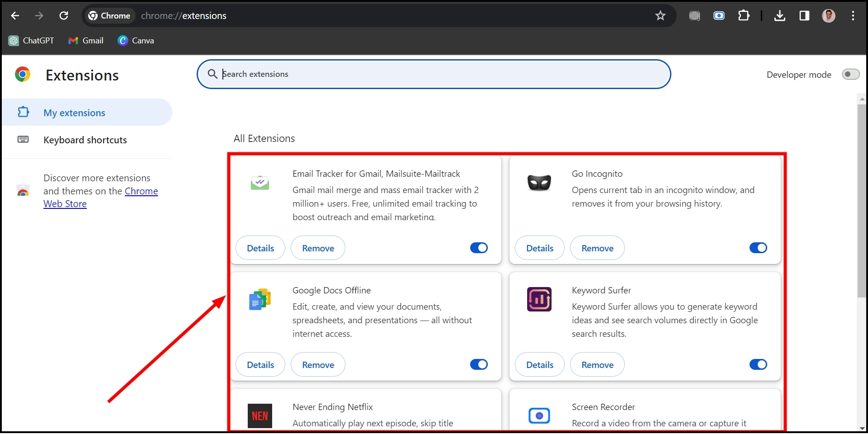Disable the Keyword Surfer extension toggle

point(758,364)
